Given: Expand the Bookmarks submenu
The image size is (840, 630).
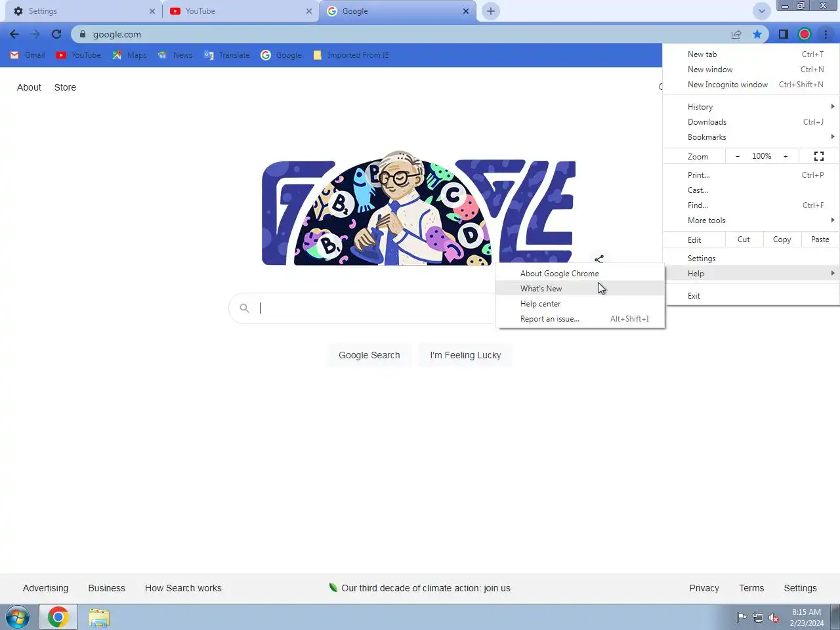Looking at the screenshot, I should pyautogui.click(x=751, y=137).
